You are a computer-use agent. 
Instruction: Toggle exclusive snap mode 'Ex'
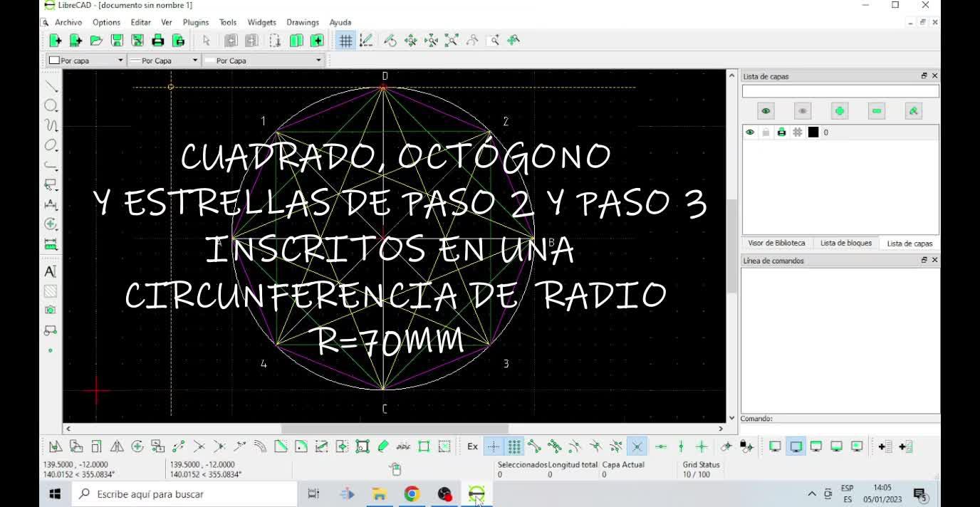pos(472,446)
